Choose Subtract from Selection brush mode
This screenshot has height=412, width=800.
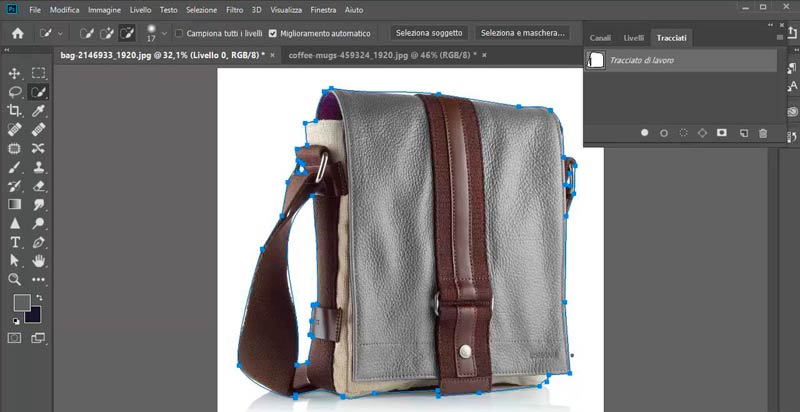point(127,34)
